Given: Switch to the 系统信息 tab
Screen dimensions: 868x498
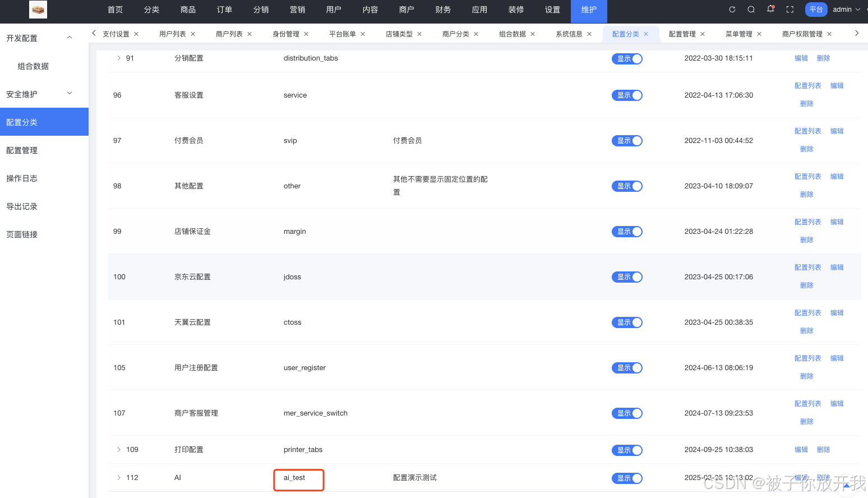Looking at the screenshot, I should coord(569,34).
